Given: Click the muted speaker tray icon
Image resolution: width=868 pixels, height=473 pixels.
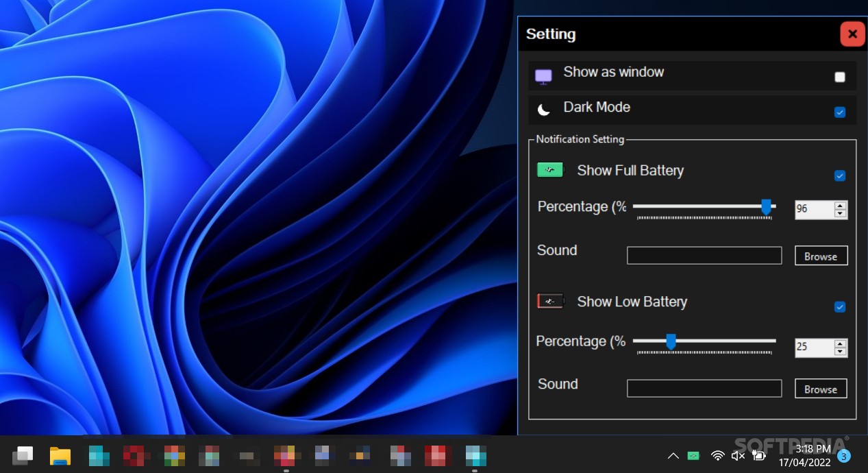Looking at the screenshot, I should (x=738, y=456).
